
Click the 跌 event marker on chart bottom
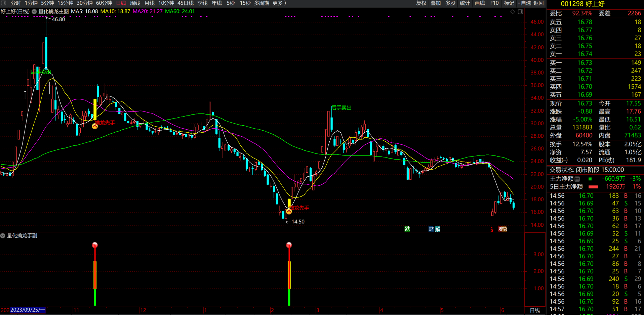point(407,229)
